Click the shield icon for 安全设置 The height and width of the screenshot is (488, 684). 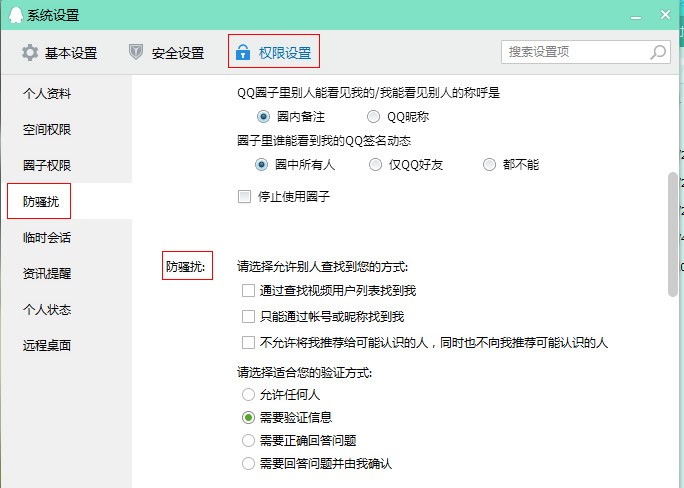click(x=136, y=52)
